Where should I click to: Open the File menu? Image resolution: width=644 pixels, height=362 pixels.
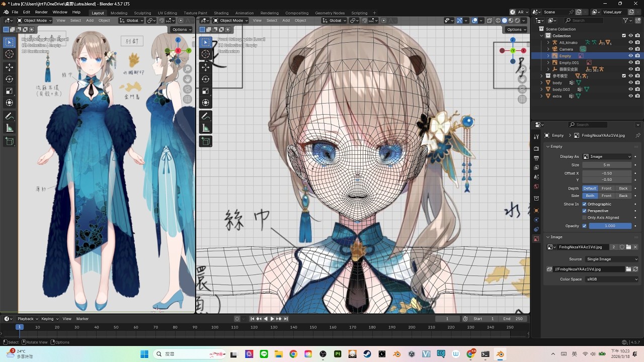click(x=15, y=12)
